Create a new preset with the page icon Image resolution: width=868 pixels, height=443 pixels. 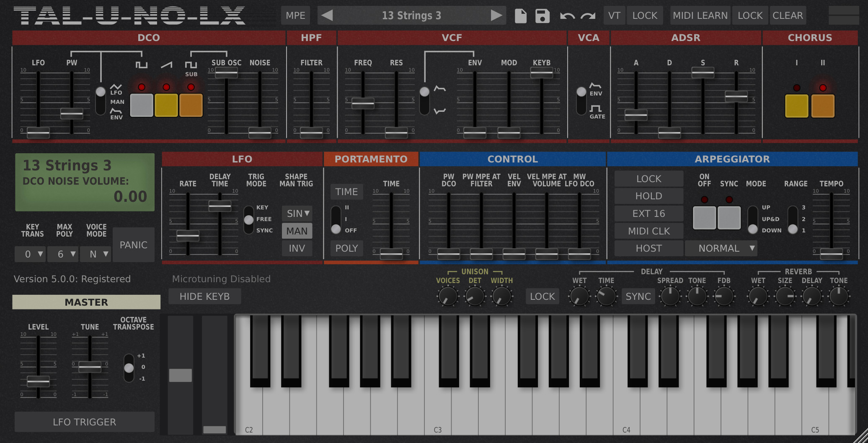[x=521, y=16]
